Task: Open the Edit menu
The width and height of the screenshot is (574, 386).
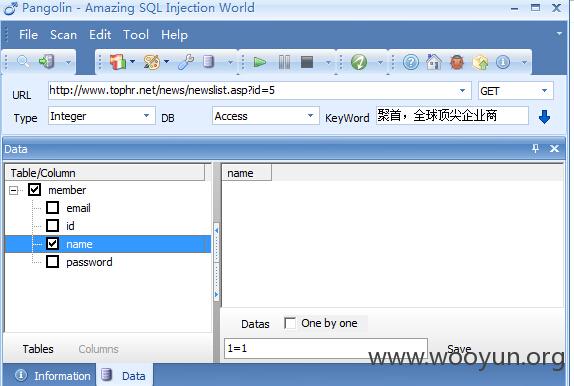Action: click(100, 35)
